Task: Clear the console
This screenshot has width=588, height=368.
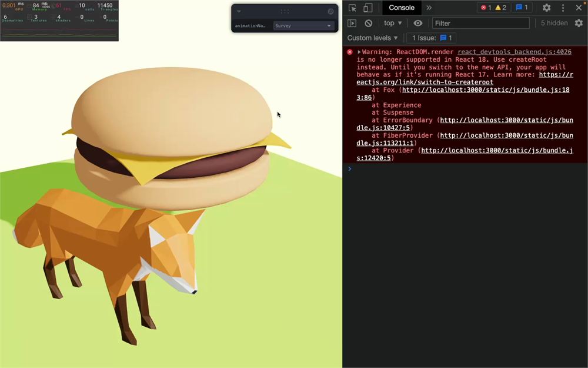Action: click(x=369, y=24)
